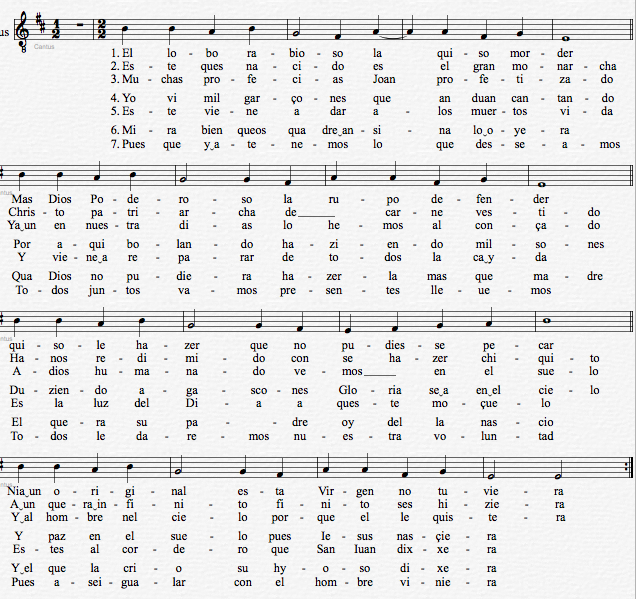Click the treble clef at the score start
The height and width of the screenshot is (599, 636).
point(24,32)
